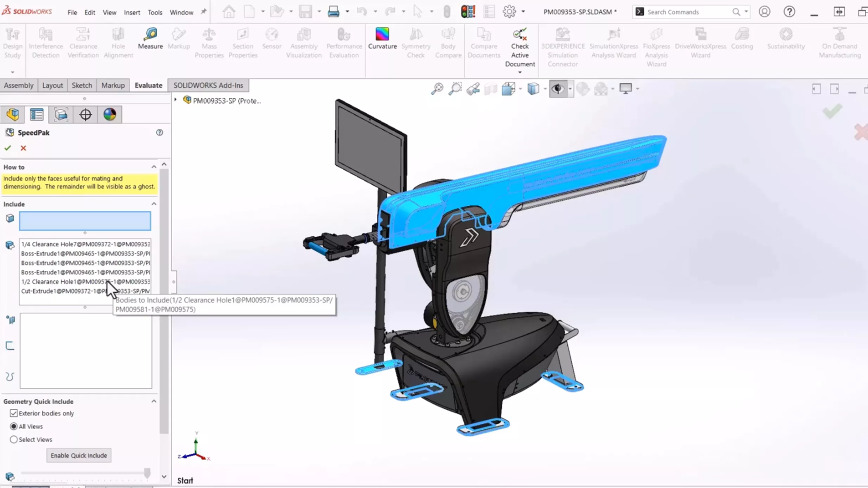Click the Save icon
This screenshot has width=868, height=488.
click(305, 11)
